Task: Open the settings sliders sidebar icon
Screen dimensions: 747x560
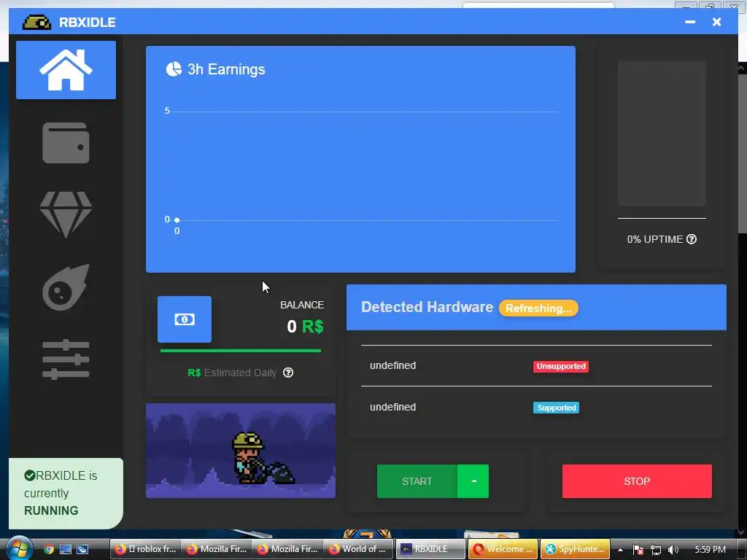Action: [x=66, y=359]
